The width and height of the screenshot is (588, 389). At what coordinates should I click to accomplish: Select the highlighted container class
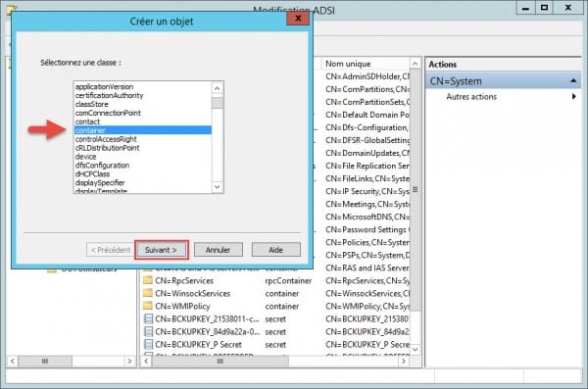pos(143,130)
